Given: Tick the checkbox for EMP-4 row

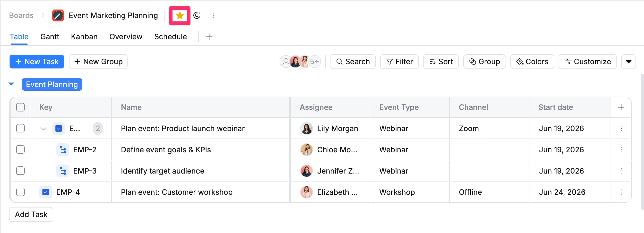Looking at the screenshot, I should pyautogui.click(x=20, y=192).
